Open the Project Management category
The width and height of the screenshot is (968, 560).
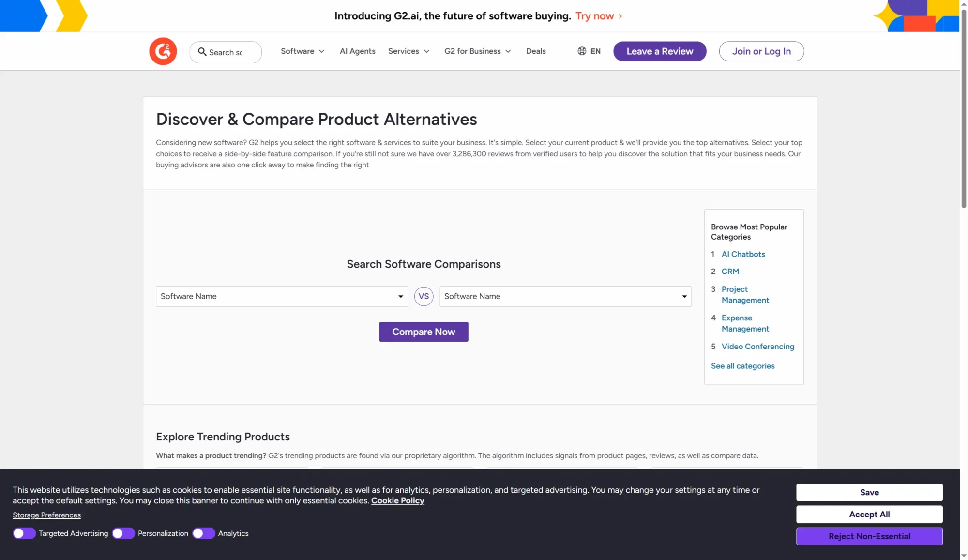coord(745,295)
